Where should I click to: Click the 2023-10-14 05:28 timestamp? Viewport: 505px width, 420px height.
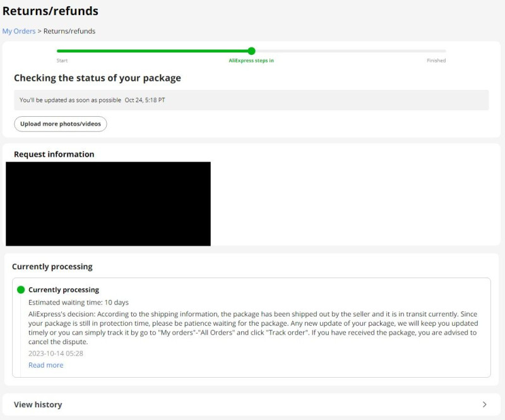(x=56, y=354)
